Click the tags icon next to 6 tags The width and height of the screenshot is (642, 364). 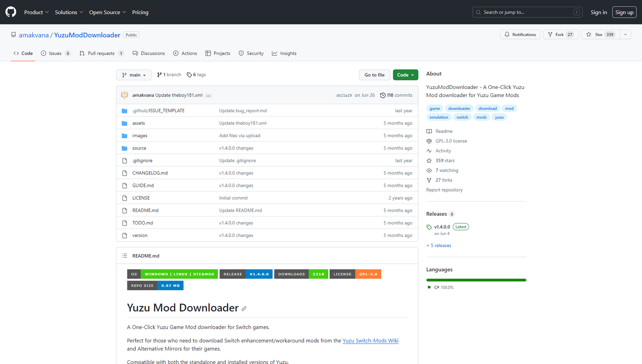[x=189, y=75]
